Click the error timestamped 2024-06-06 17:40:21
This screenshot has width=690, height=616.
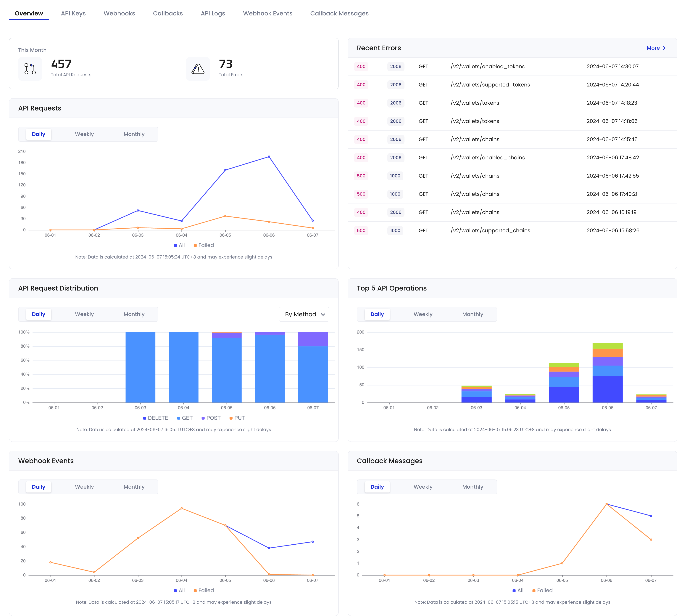click(512, 194)
